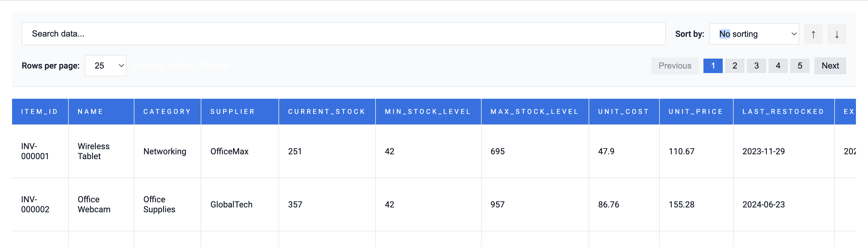Select the CURRENT_STOCK column header
This screenshot has height=247, width=868.
[326, 112]
